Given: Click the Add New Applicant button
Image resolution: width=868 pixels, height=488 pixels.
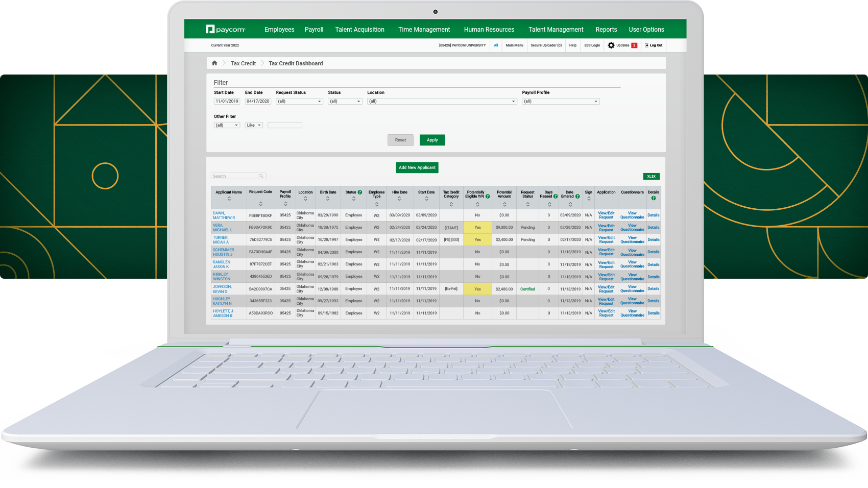Looking at the screenshot, I should [417, 167].
